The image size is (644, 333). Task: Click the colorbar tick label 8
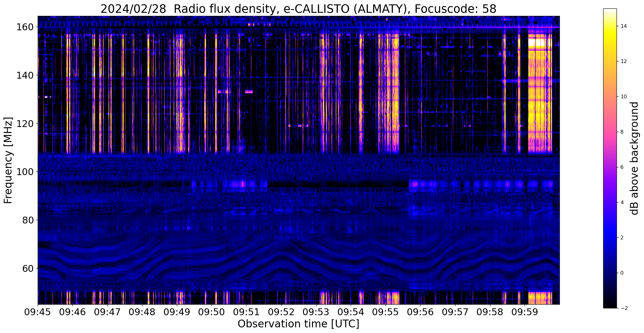pyautogui.click(x=622, y=132)
